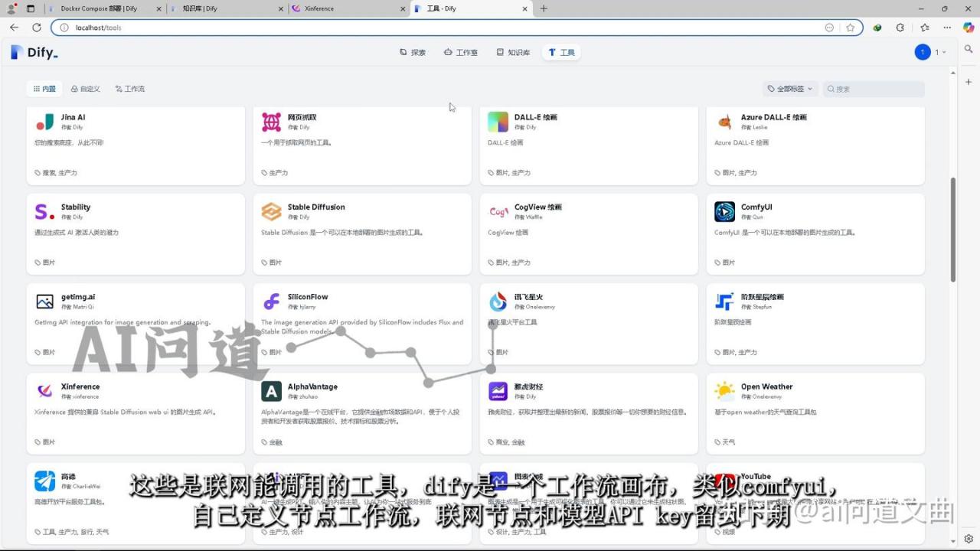
Task: Click the getimg.ai image icon
Action: coord(44,302)
